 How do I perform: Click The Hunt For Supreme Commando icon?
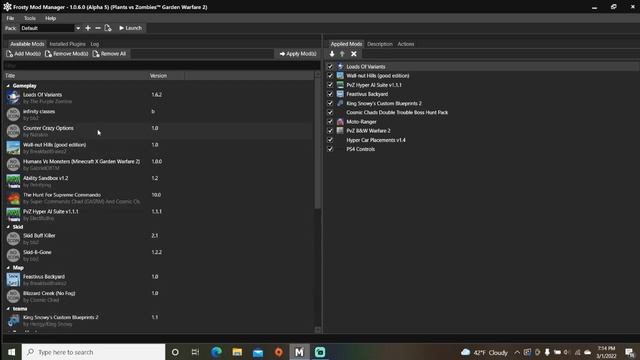tap(13, 198)
